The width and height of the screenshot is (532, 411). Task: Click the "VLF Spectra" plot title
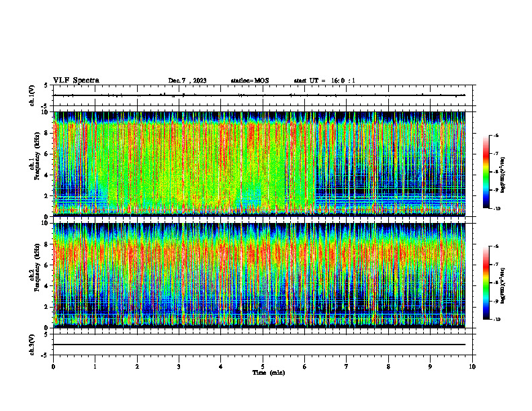coord(76,81)
